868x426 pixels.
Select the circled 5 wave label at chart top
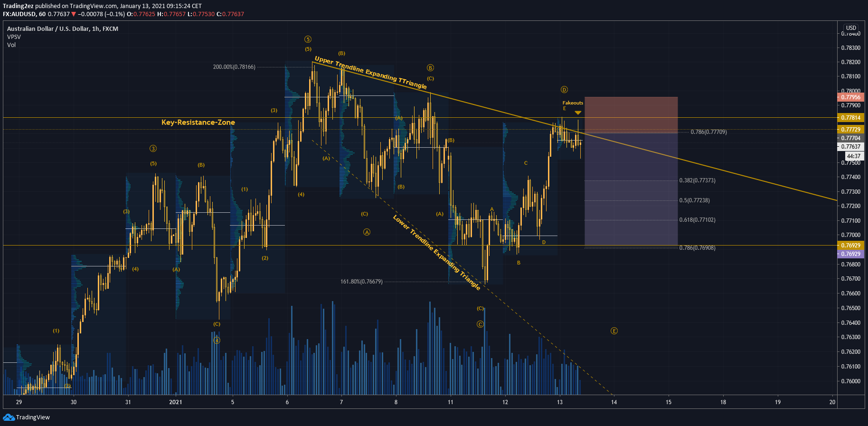(308, 39)
